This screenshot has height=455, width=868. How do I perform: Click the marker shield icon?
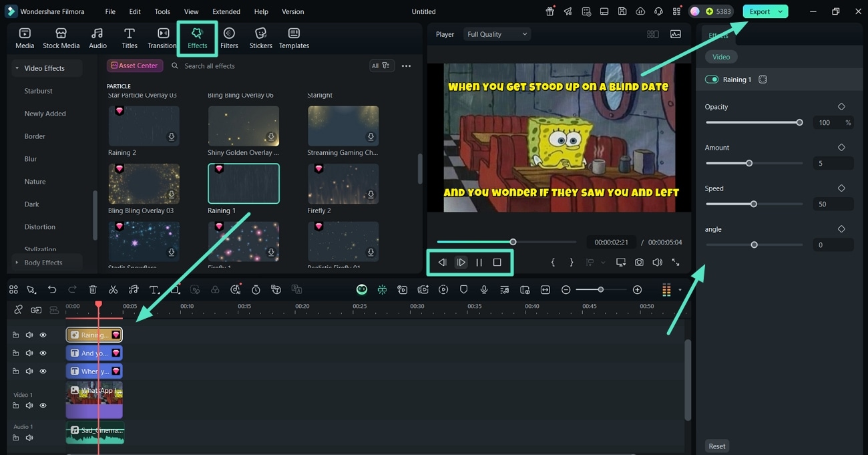tap(463, 289)
